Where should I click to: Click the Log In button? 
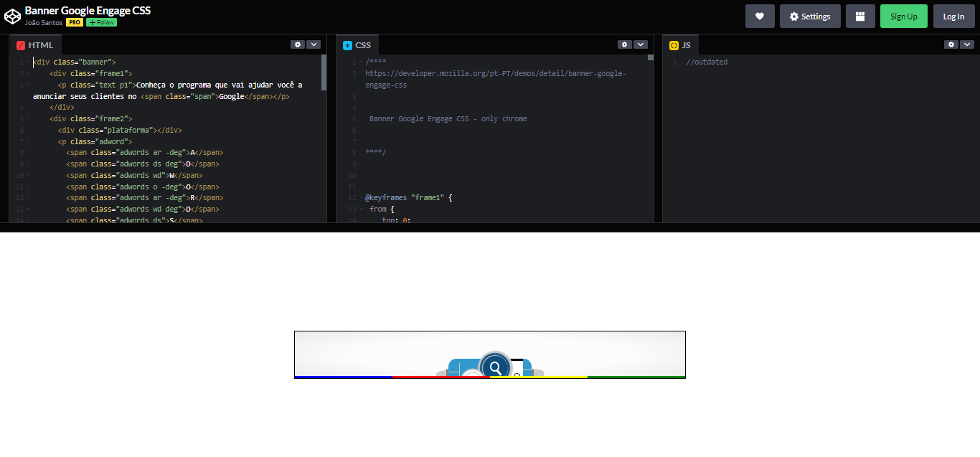tap(953, 16)
